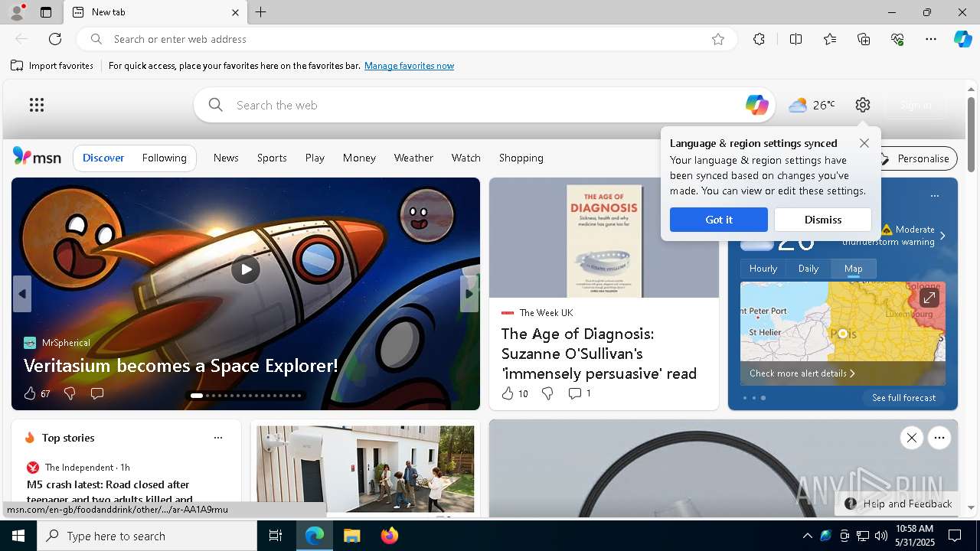980x551 pixels.
Task: Select Daily weather tab
Action: tap(808, 269)
